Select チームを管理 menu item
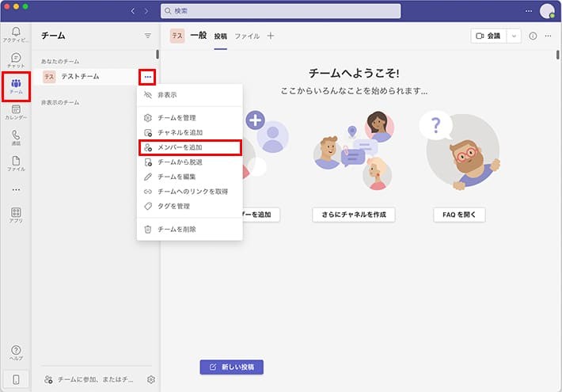 tap(190, 118)
